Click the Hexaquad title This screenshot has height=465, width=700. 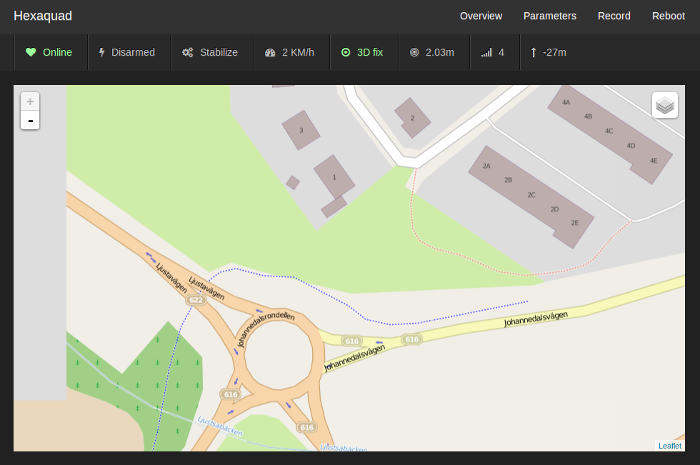pyautogui.click(x=43, y=16)
